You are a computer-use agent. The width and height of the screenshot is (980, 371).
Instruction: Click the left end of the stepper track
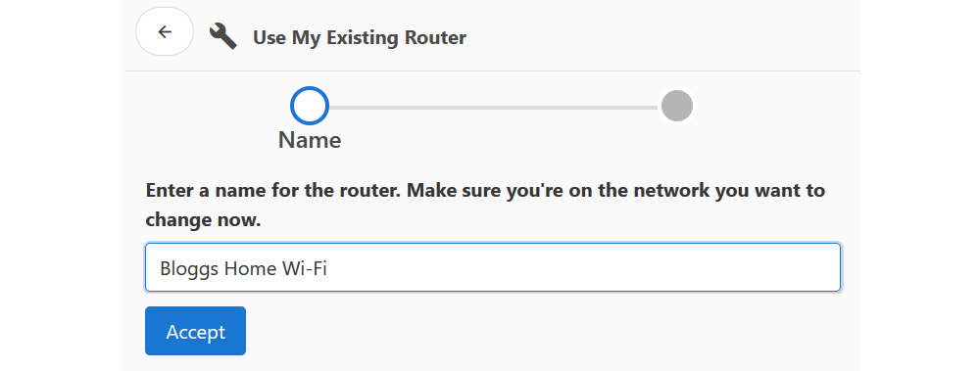click(332, 108)
